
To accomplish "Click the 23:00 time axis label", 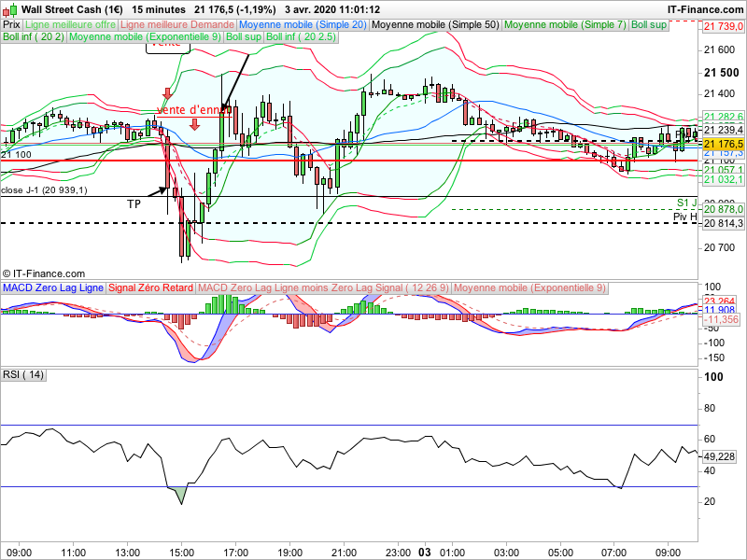I will 399,553.
